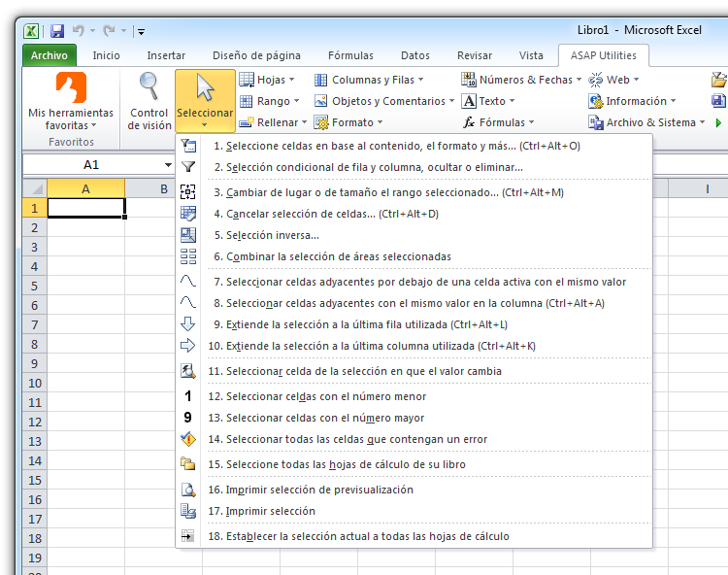Expand the Hojas dropdown
Image resolution: width=728 pixels, height=575 pixels.
(x=267, y=80)
